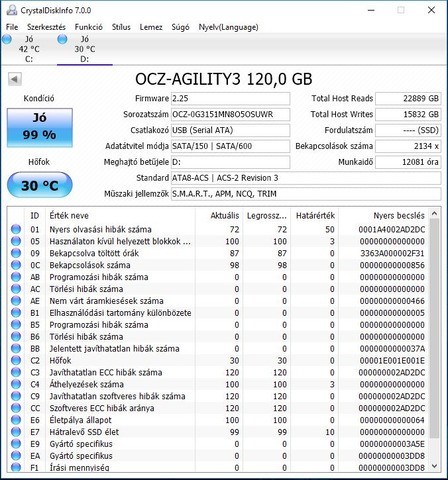Click the CrystalDiskInfo title bar app icon

tap(12, 10)
